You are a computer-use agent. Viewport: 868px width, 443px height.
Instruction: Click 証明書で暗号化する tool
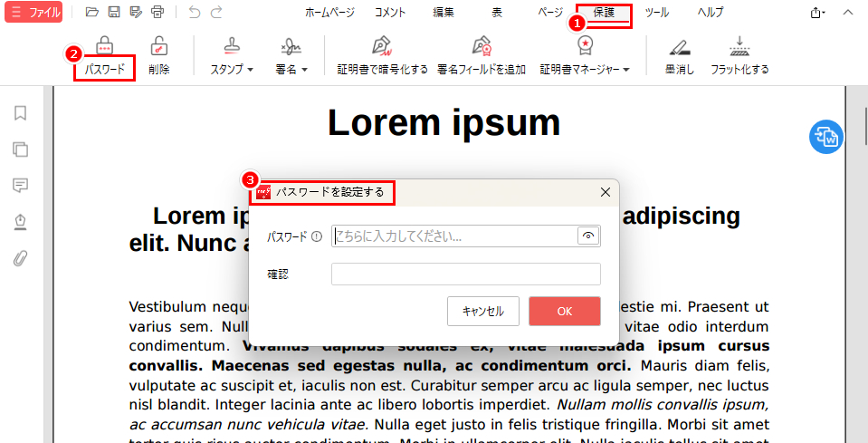(x=383, y=55)
